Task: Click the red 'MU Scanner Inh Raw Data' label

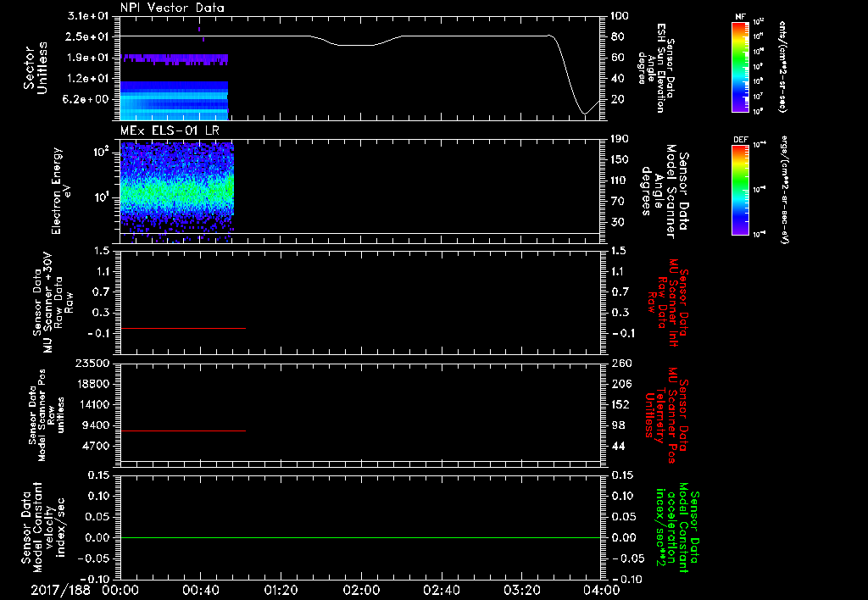Action: tap(668, 303)
